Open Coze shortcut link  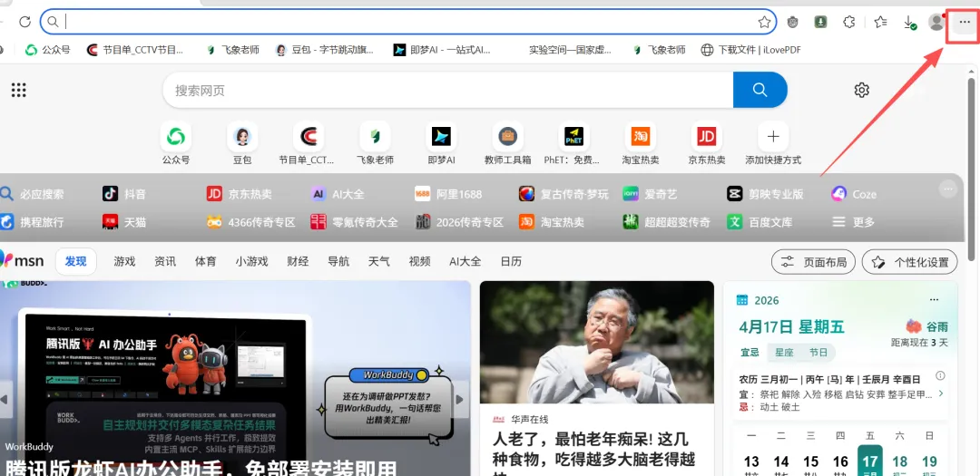click(x=854, y=194)
